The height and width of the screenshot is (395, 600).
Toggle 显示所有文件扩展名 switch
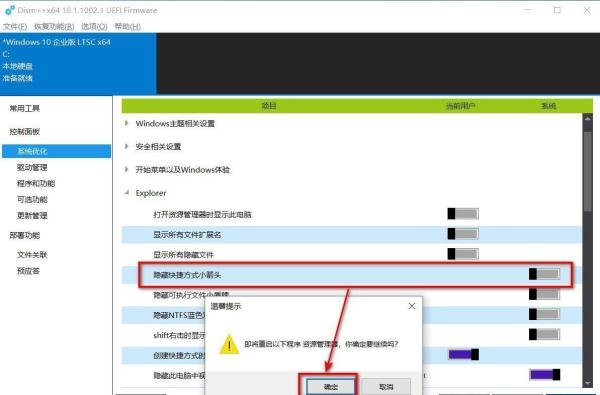(x=463, y=233)
